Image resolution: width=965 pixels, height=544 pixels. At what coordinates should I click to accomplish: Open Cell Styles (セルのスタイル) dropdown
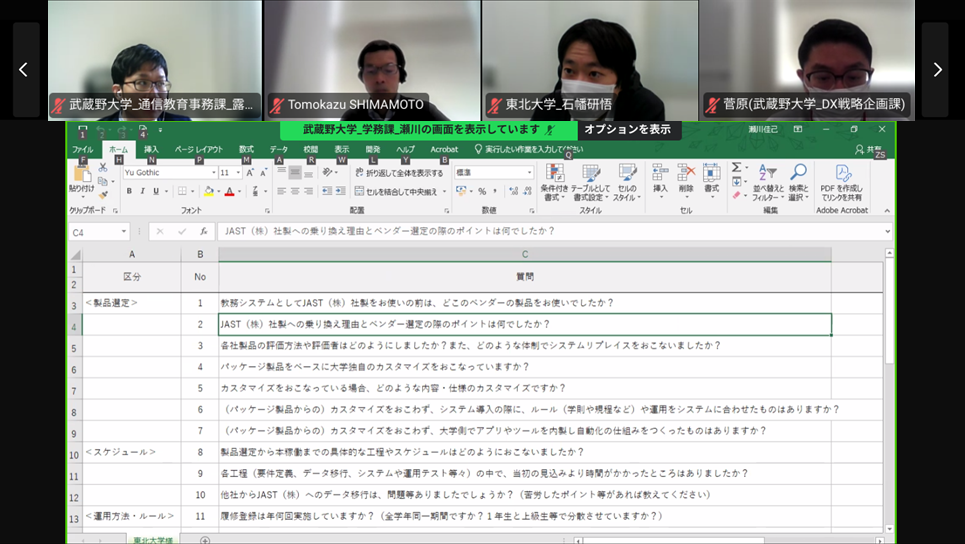point(627,182)
